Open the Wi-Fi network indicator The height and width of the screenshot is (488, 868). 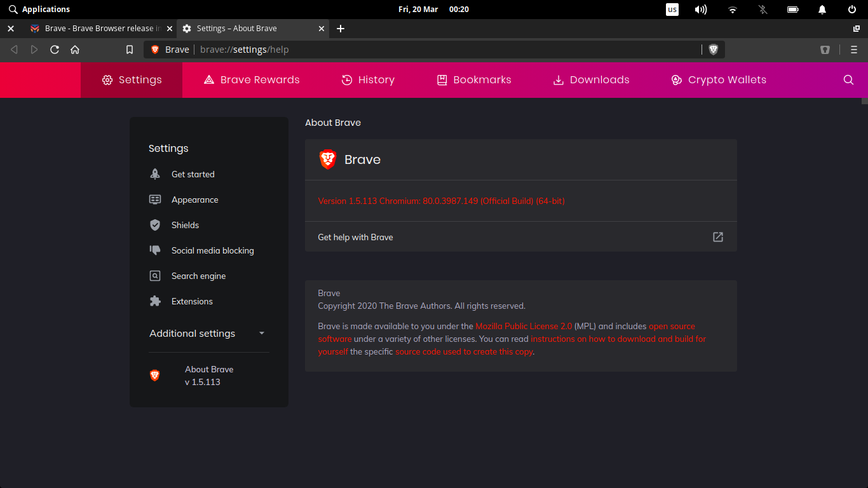[733, 10]
